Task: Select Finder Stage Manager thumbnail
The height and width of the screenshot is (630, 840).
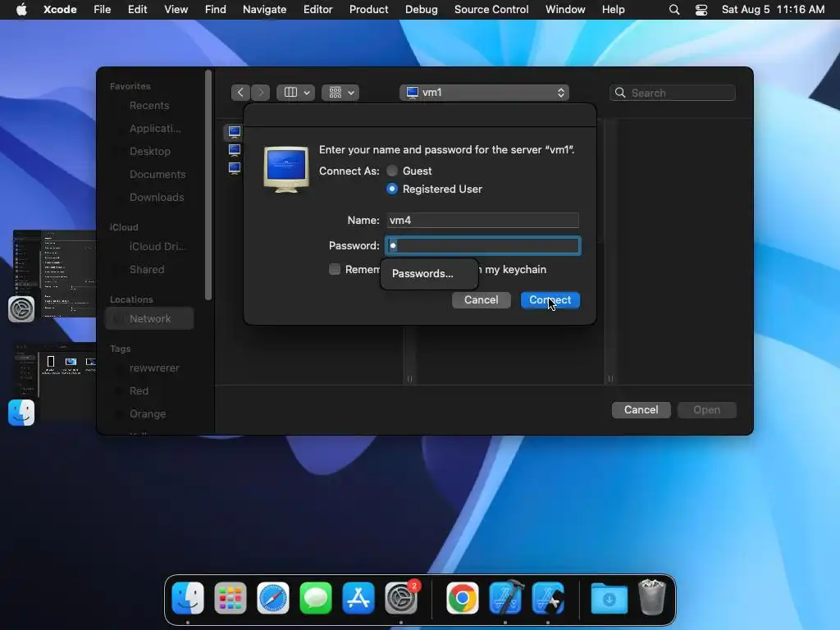Action: coord(55,383)
